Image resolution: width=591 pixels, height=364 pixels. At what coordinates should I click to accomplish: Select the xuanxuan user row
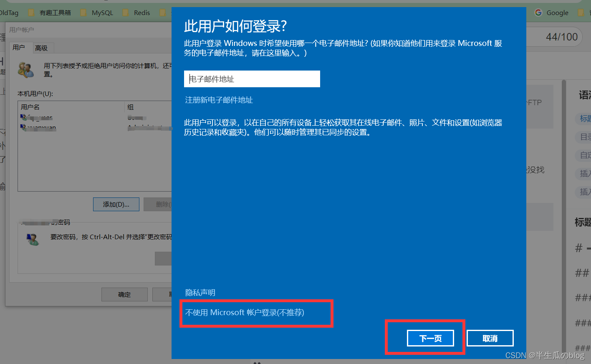click(x=95, y=128)
